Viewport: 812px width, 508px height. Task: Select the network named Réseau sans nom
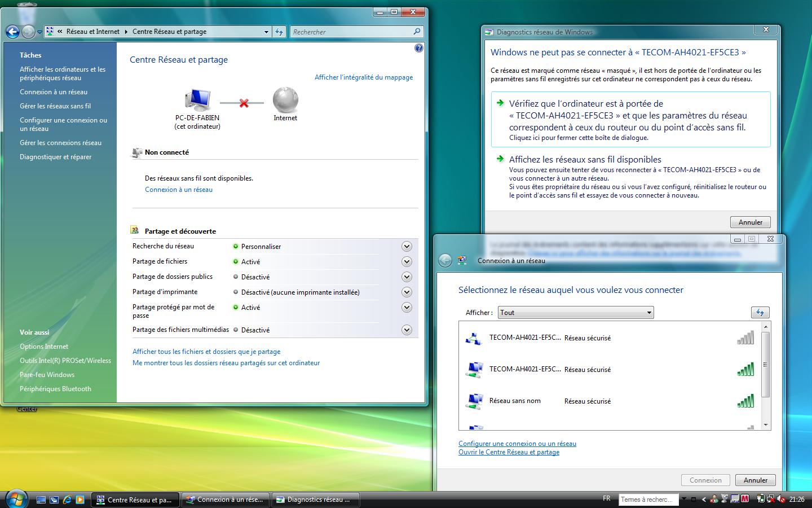point(515,401)
